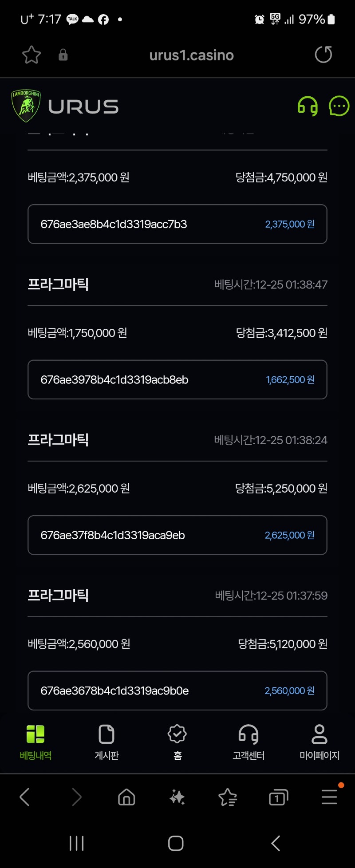Select the 베팅내역 tab
355x868 pixels.
coord(35,742)
